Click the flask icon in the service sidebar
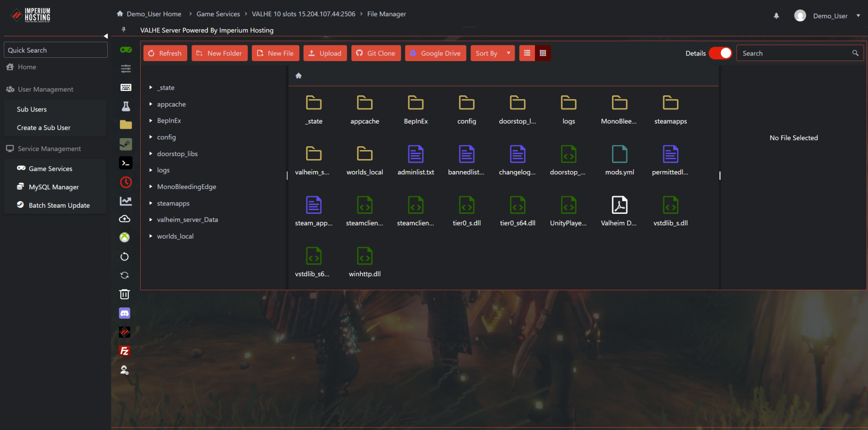Image resolution: width=868 pixels, height=430 pixels. tap(126, 106)
